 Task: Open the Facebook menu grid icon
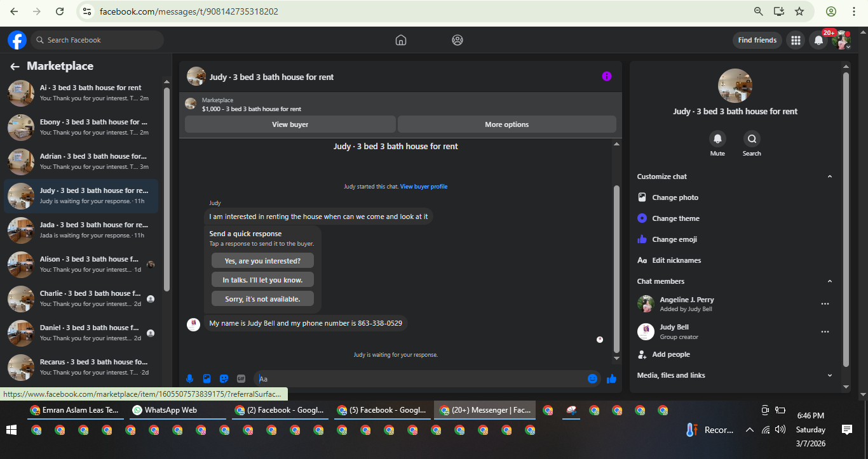click(795, 40)
